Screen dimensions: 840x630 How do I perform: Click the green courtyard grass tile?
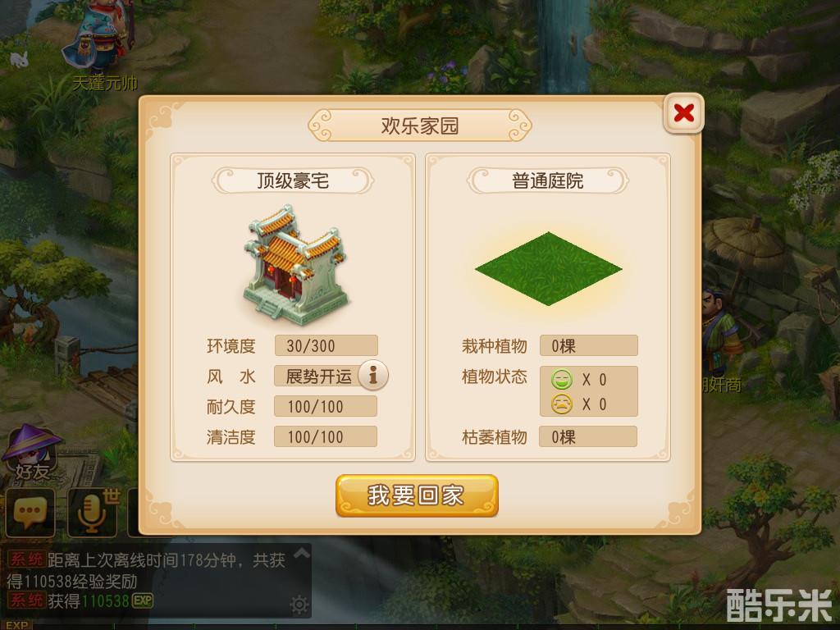click(x=548, y=269)
